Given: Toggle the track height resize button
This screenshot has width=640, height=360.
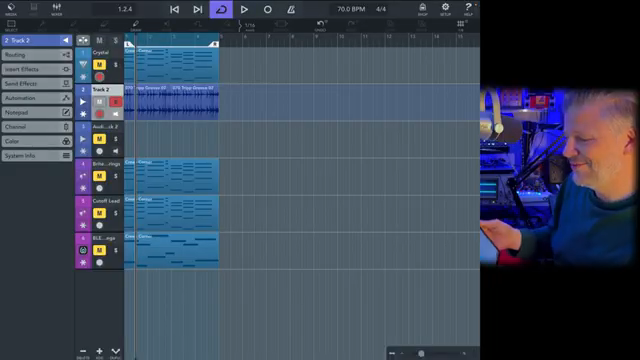Looking at the screenshot, I should (x=83, y=40).
